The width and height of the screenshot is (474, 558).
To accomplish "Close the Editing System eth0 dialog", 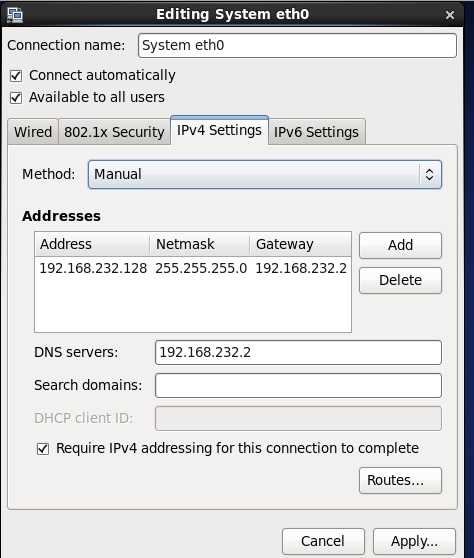I will [x=450, y=15].
